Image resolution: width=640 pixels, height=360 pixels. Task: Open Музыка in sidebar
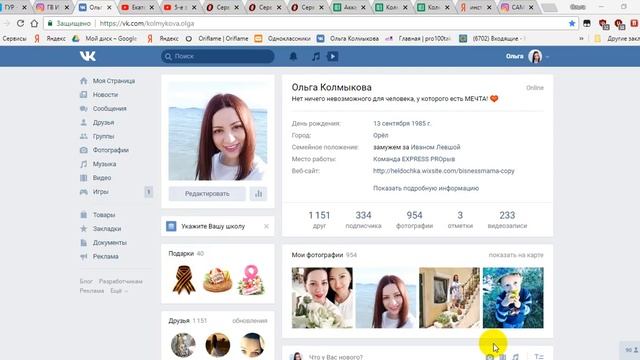coord(104,164)
